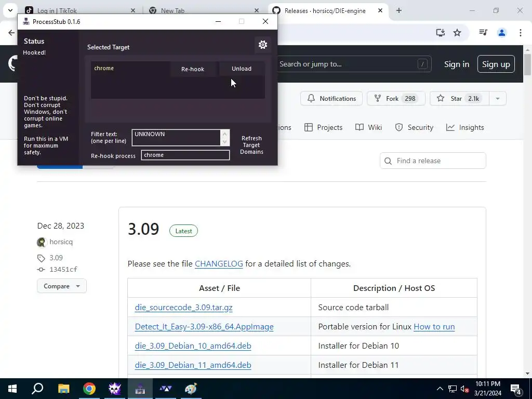Open Windows Start menu
The width and height of the screenshot is (532, 399).
[x=12, y=389]
